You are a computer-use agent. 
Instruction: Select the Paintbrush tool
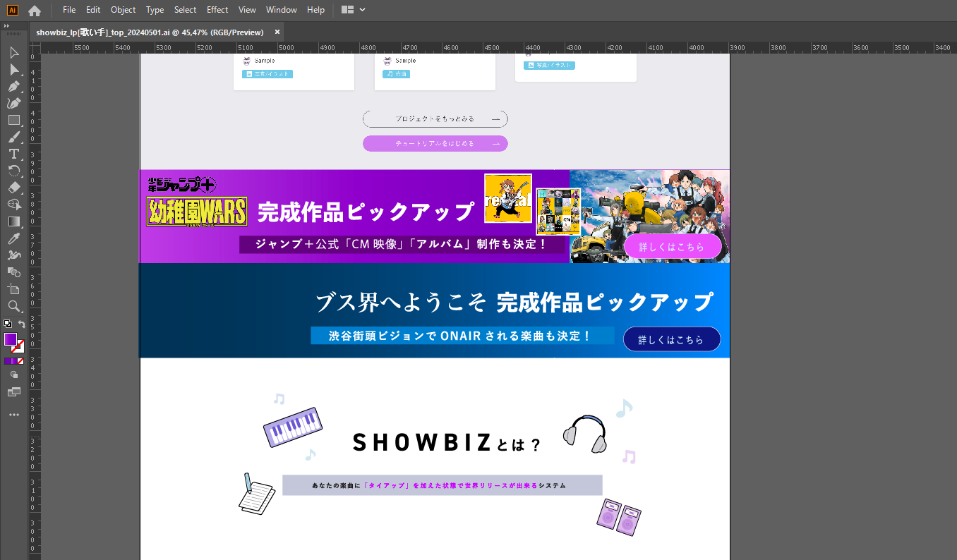click(x=14, y=138)
